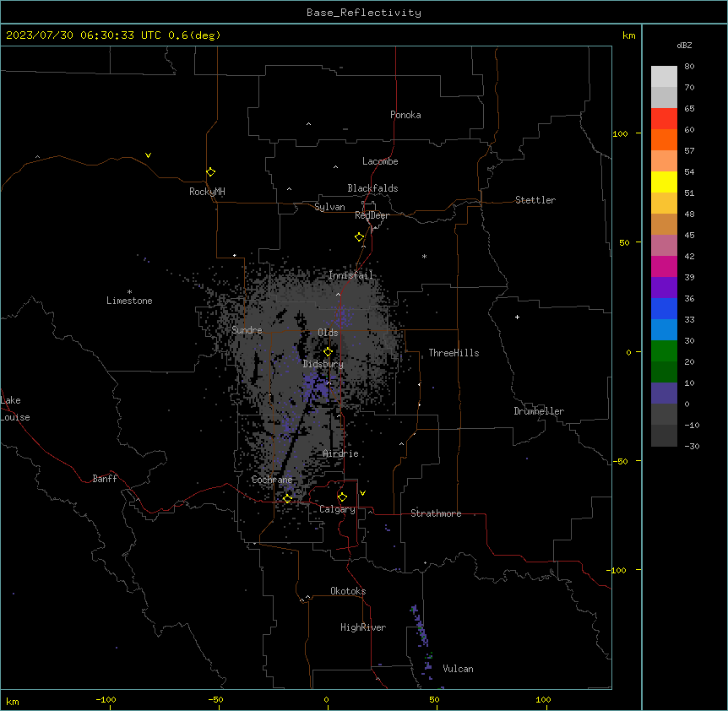Click the HighRiver label

363,627
